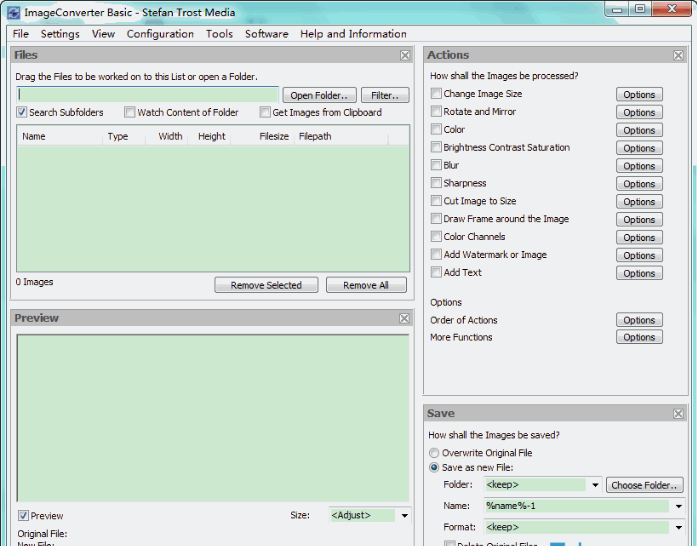697x546 pixels.
Task: Enable Add Watermark or Image action
Action: tap(436, 254)
